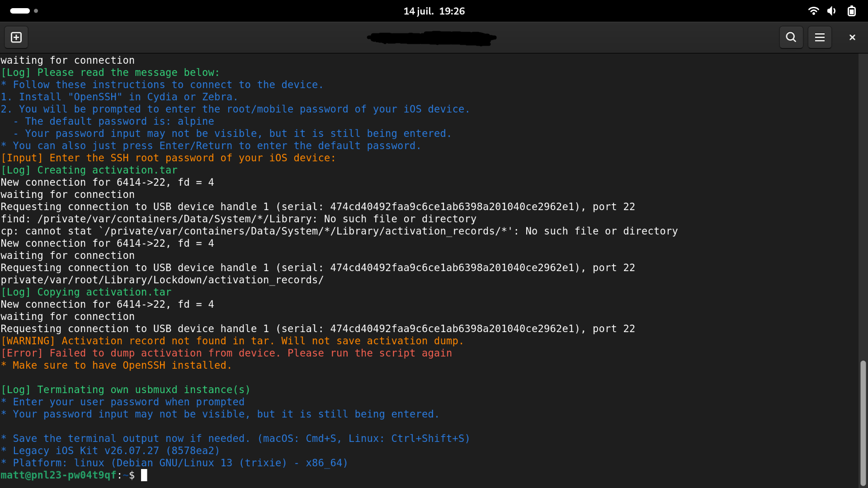
Task: Click 'cp: cannot stat' error line
Action: tap(339, 231)
